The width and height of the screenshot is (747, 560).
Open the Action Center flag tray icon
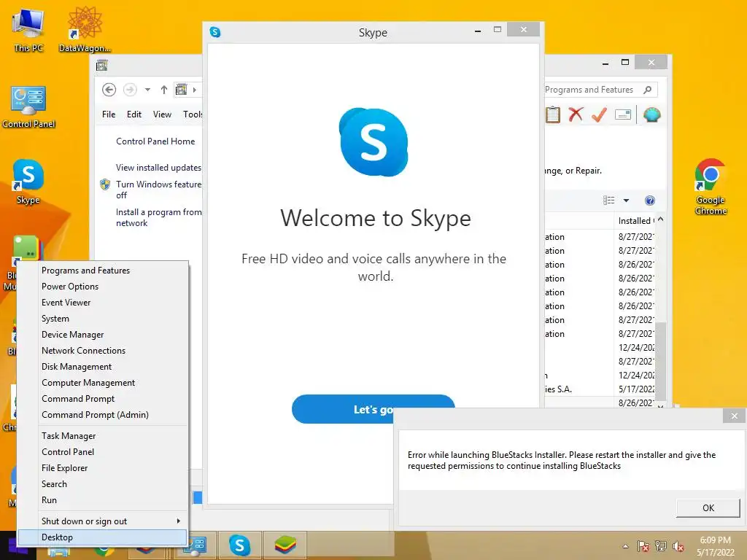643,546
